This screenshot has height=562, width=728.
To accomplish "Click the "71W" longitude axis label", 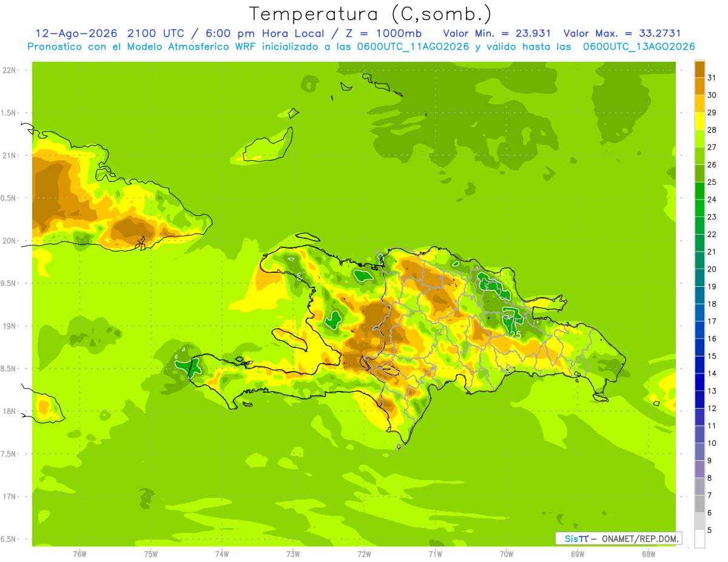I will tap(435, 554).
